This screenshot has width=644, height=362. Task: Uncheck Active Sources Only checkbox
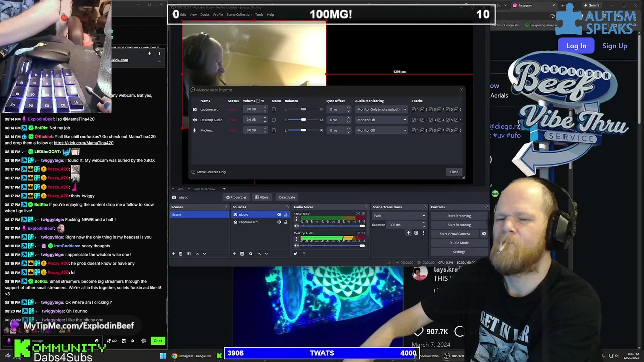(193, 172)
